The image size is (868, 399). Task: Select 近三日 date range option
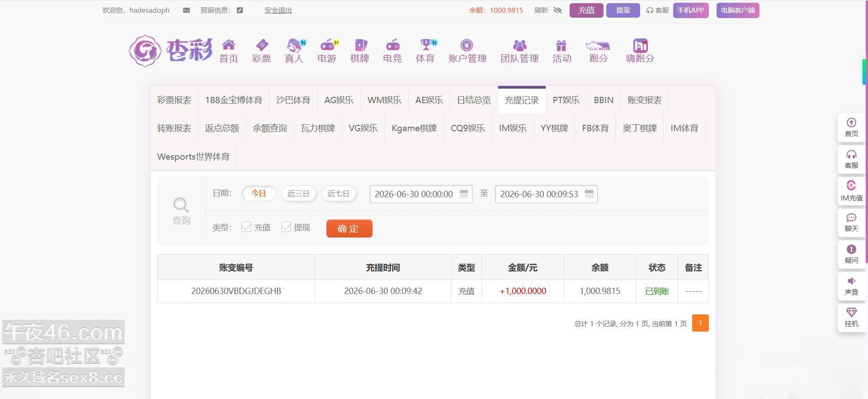coord(298,194)
